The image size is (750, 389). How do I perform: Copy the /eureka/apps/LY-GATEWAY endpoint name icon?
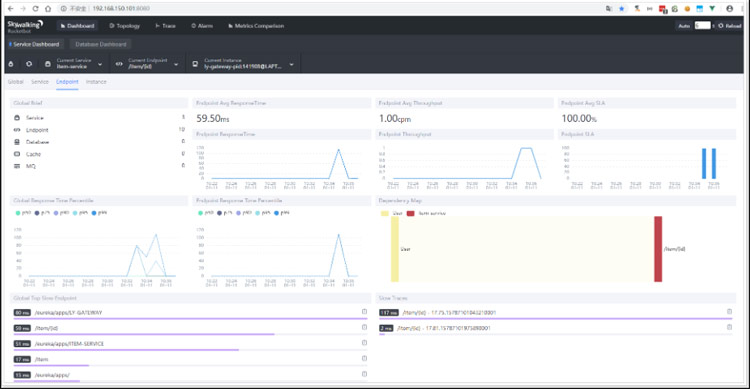[364, 311]
